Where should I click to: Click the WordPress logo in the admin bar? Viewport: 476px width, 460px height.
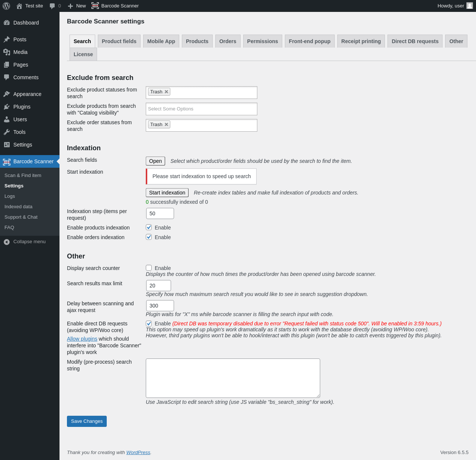pos(6,6)
